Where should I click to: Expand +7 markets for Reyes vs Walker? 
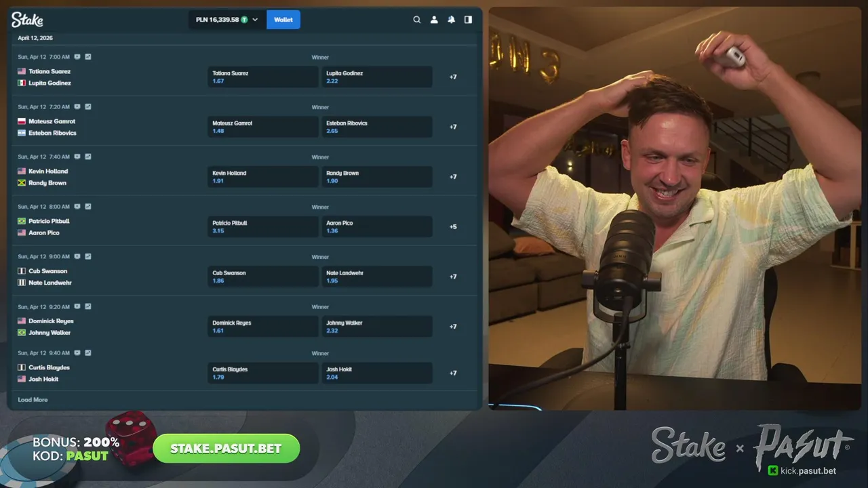[453, 327]
